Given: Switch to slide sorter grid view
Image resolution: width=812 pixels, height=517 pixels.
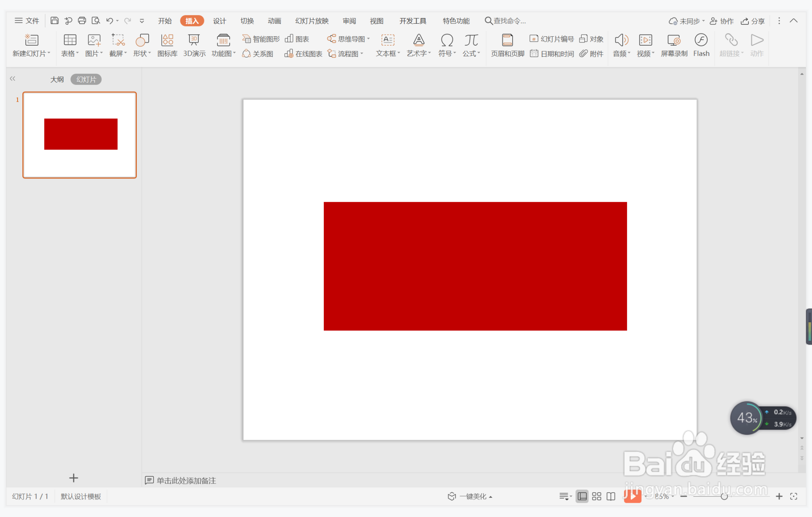Looking at the screenshot, I should coord(596,496).
